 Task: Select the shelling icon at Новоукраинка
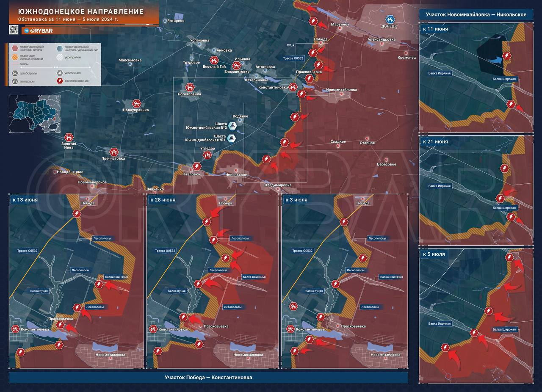pos(136,103)
